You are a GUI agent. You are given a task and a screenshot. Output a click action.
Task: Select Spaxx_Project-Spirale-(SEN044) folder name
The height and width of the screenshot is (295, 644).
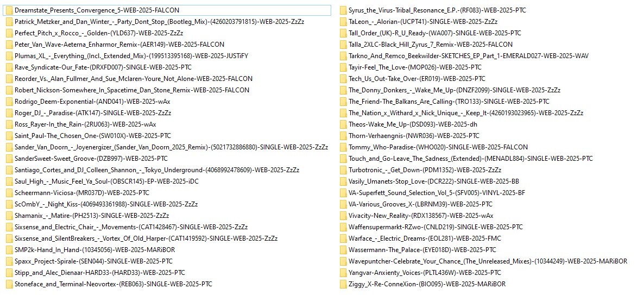[x=93, y=261]
